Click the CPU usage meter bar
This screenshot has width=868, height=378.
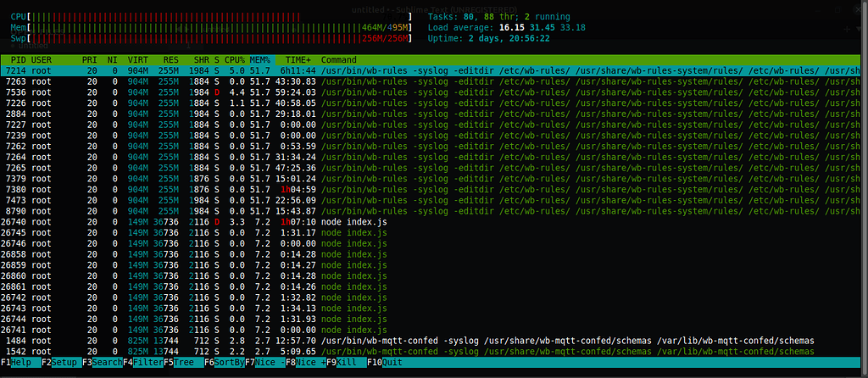tap(212, 16)
